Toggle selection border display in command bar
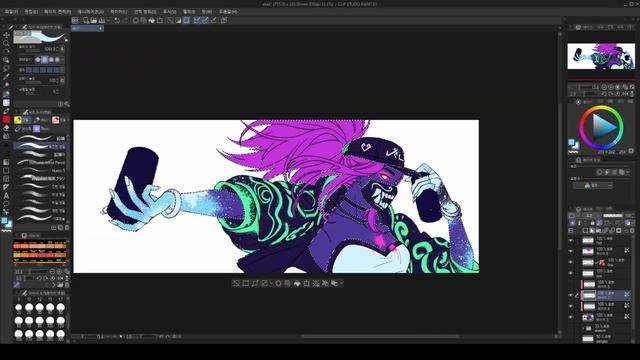 (x=186, y=20)
